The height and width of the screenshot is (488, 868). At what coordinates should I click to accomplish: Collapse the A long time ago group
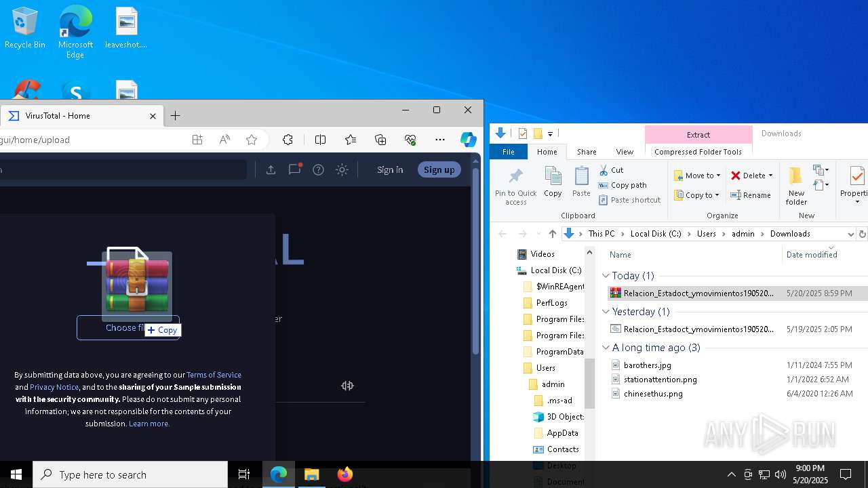606,348
